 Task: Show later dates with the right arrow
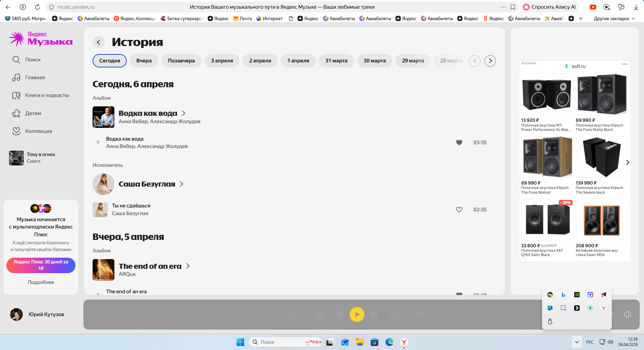490,61
